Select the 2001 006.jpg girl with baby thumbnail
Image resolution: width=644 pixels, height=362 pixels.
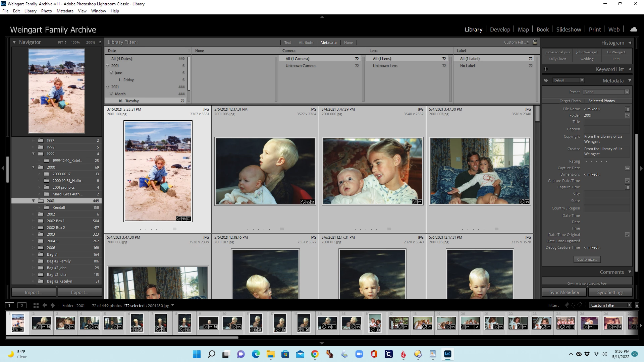tap(372, 171)
